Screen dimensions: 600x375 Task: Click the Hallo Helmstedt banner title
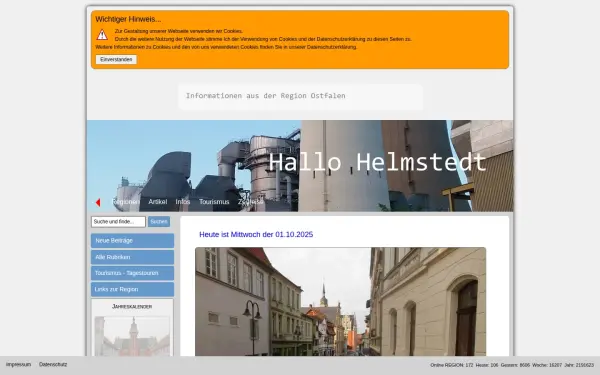pyautogui.click(x=377, y=162)
